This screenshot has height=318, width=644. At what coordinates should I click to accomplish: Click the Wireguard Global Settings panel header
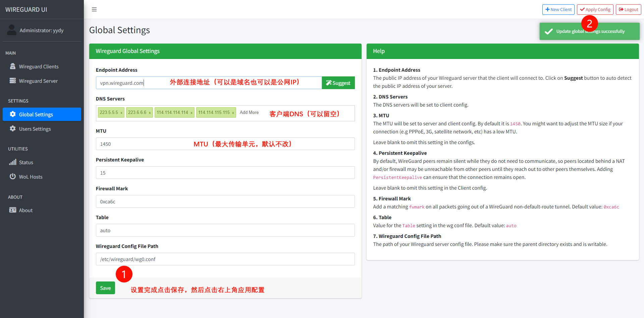tap(225, 51)
